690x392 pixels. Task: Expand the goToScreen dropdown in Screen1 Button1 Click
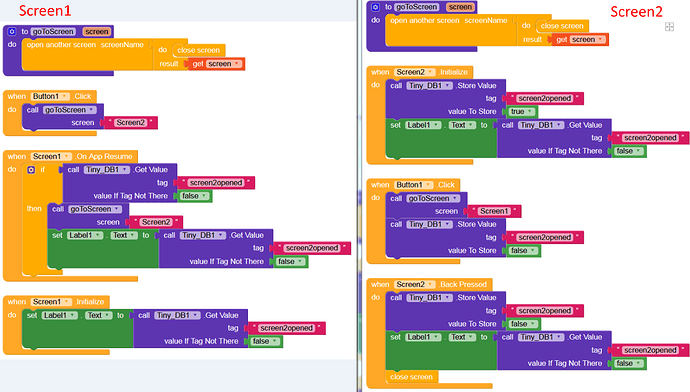pos(69,110)
